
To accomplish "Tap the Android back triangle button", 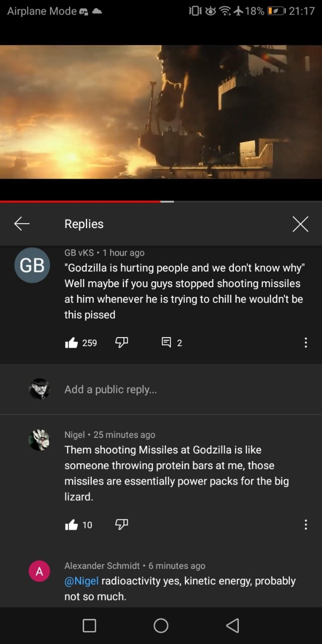I will tap(232, 625).
